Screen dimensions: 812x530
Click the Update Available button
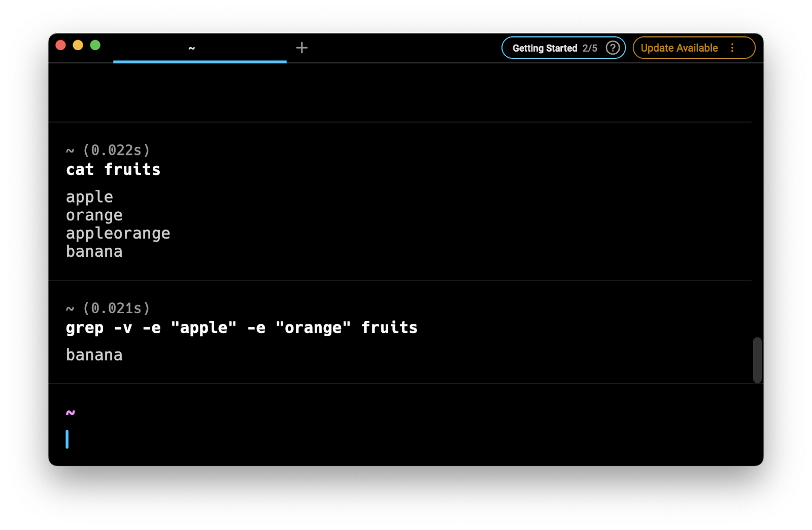pyautogui.click(x=679, y=48)
